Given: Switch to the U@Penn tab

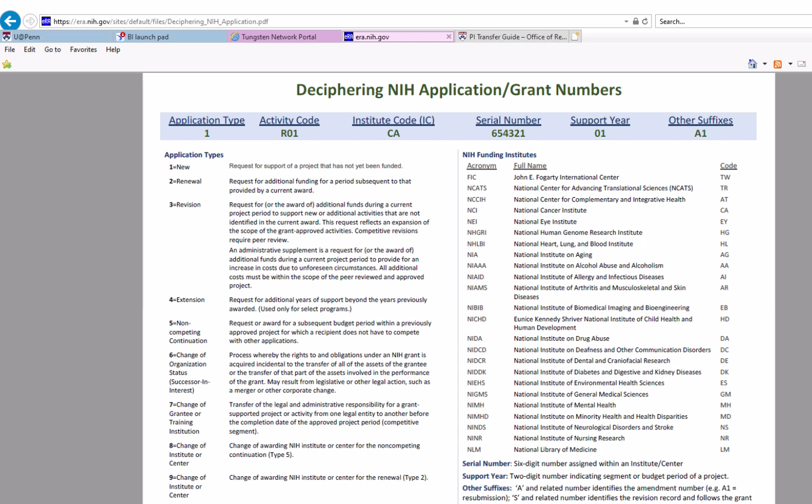Looking at the screenshot, I should click(57, 37).
